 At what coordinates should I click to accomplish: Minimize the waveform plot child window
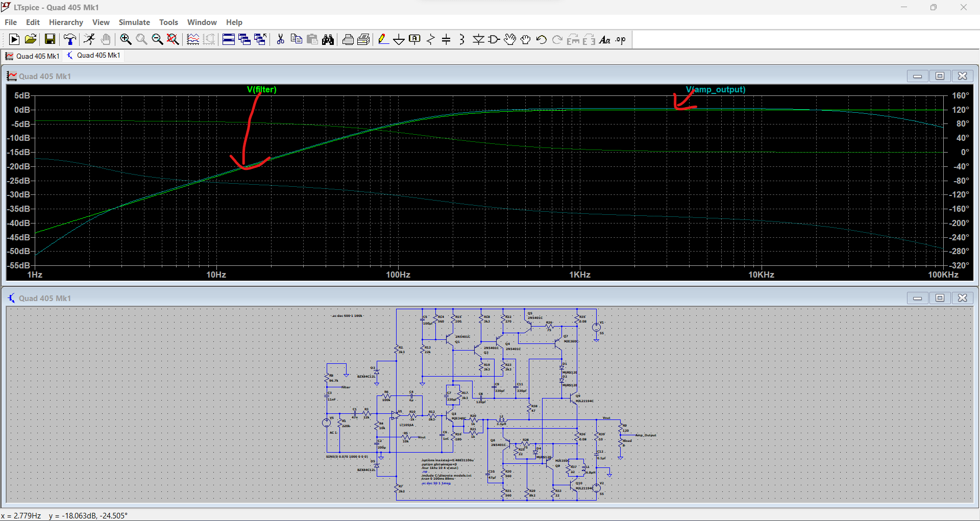[x=917, y=76]
